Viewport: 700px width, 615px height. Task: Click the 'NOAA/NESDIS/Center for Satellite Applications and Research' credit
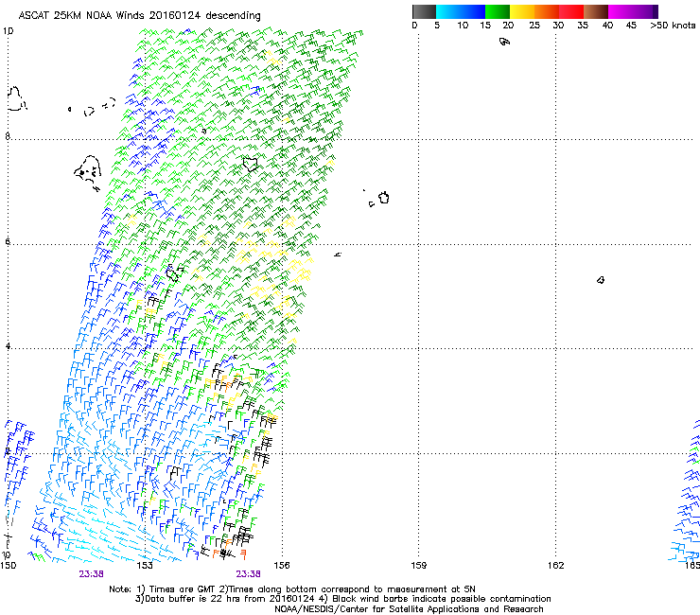pyautogui.click(x=409, y=609)
